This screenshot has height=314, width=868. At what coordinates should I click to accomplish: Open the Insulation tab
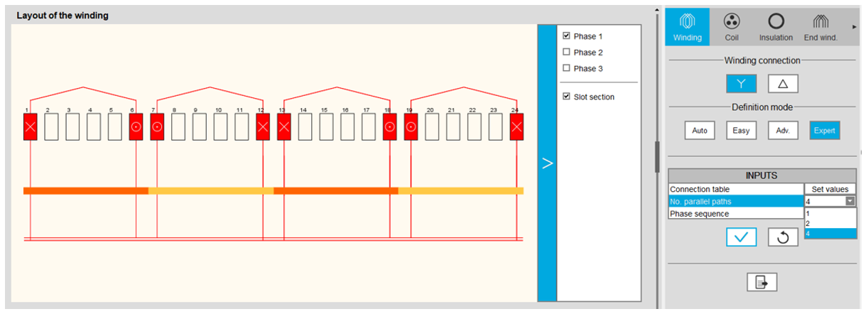pos(776,27)
